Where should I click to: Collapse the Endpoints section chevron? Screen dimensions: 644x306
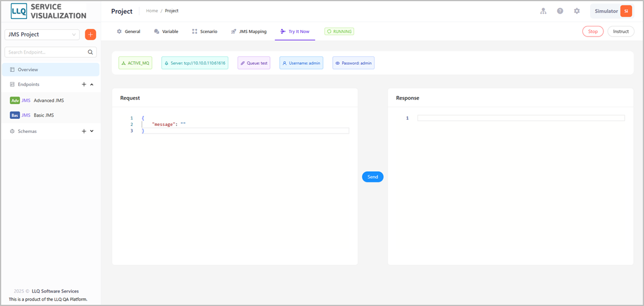[x=92, y=84]
